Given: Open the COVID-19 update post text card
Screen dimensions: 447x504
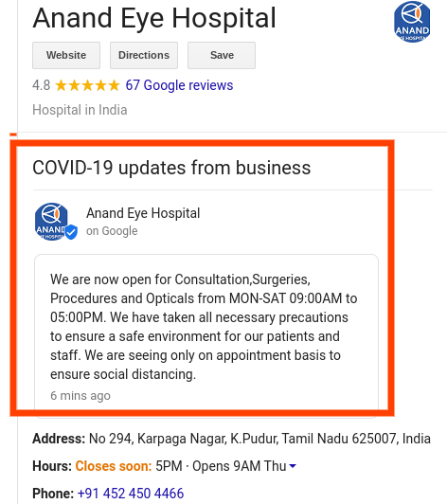Looking at the screenshot, I should coord(206,336).
